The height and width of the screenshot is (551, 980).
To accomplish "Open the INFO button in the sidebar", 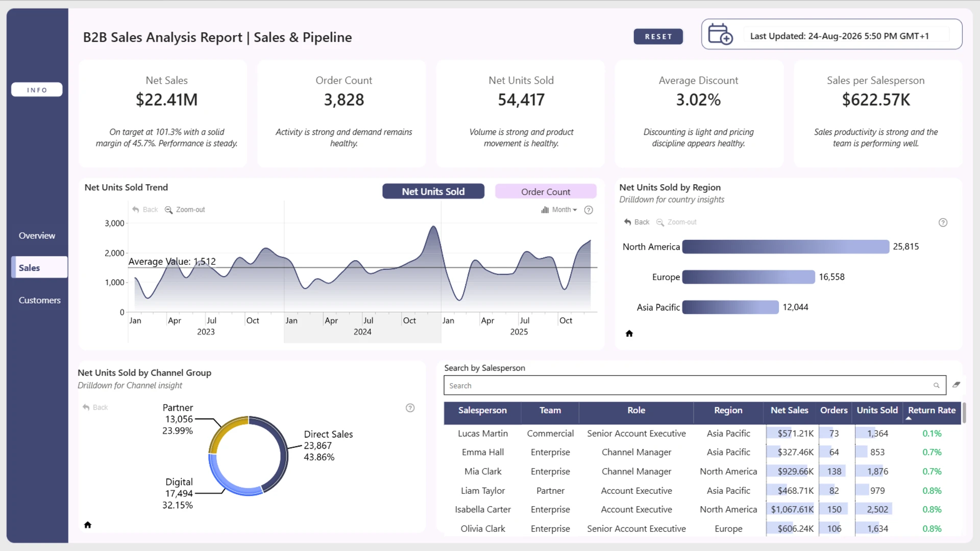I will 37,90.
